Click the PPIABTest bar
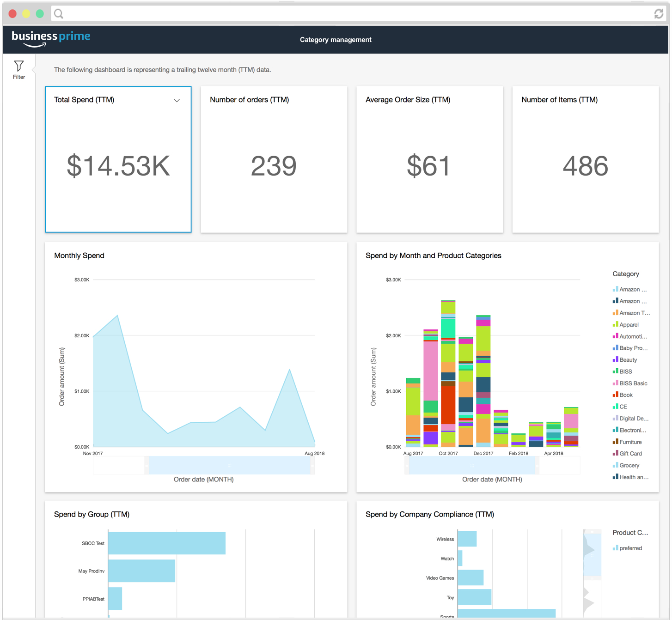The width and height of the screenshot is (672, 620). click(115, 599)
